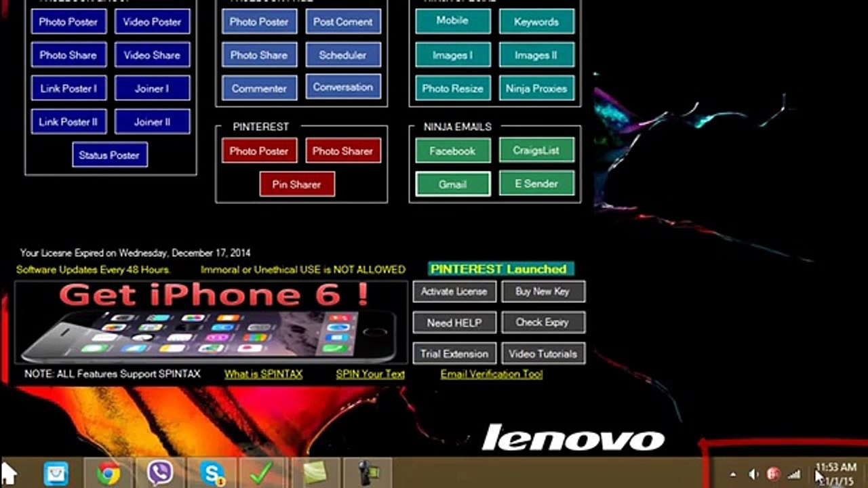Click the red round tray icon
This screenshot has width=868, height=488.
(773, 474)
